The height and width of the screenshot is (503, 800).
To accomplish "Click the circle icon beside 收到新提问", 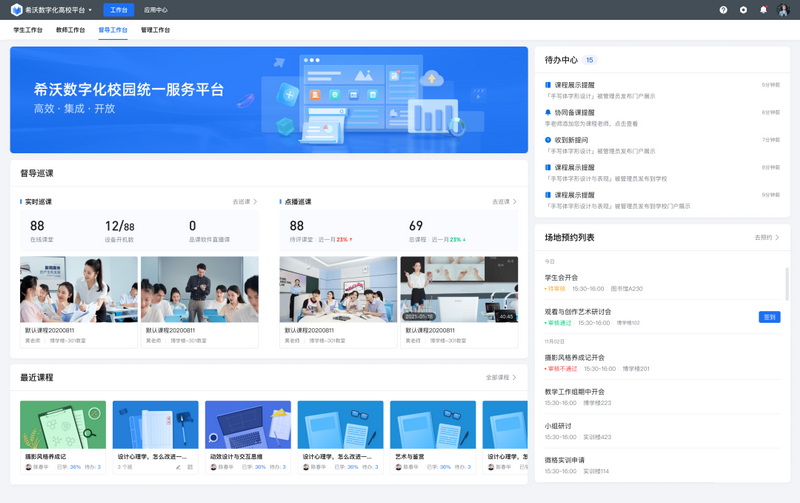I will point(548,140).
